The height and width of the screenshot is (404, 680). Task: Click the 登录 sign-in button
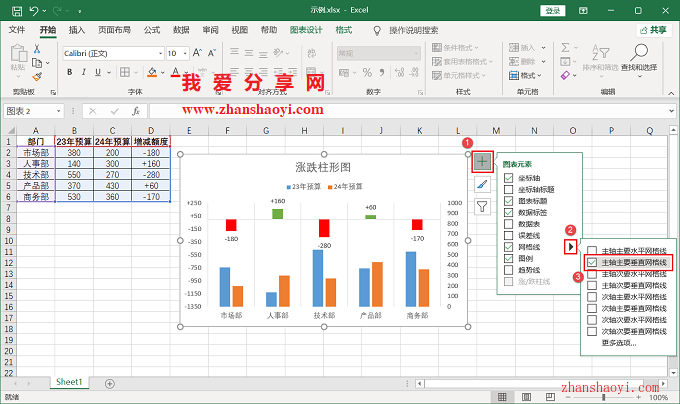552,10
